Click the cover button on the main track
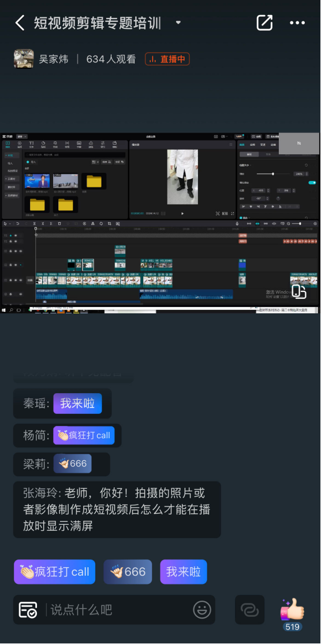 (30, 280)
